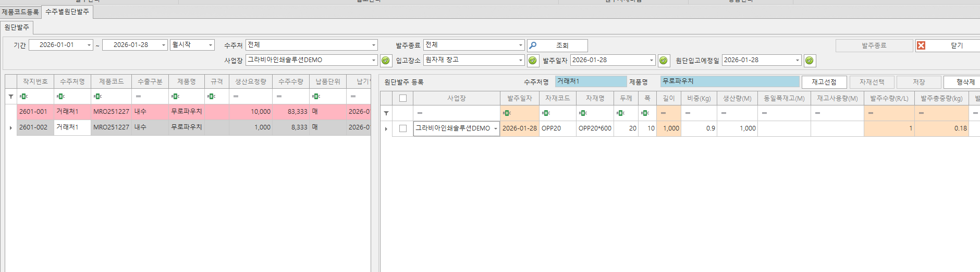
Task: Click the 작지번호 column header
Action: (x=35, y=81)
